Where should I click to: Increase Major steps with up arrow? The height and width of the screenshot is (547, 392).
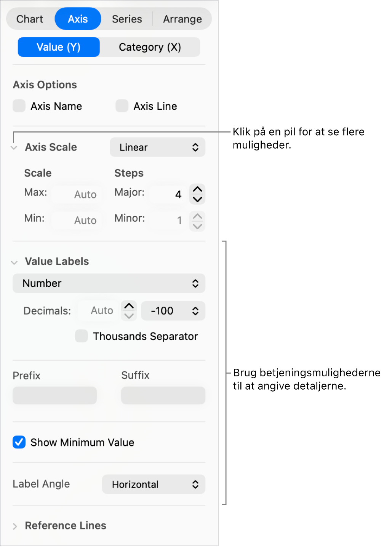[x=197, y=189]
